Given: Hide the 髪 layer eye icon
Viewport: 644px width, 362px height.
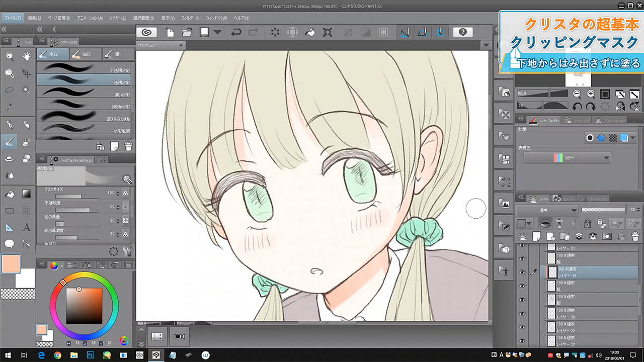Looking at the screenshot, I should (522, 259).
